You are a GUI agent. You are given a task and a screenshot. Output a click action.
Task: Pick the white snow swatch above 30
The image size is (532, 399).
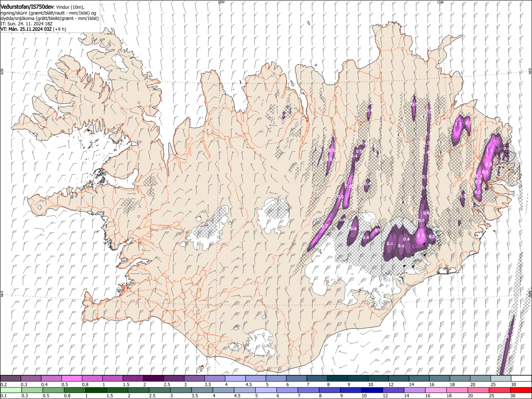pos(521,378)
